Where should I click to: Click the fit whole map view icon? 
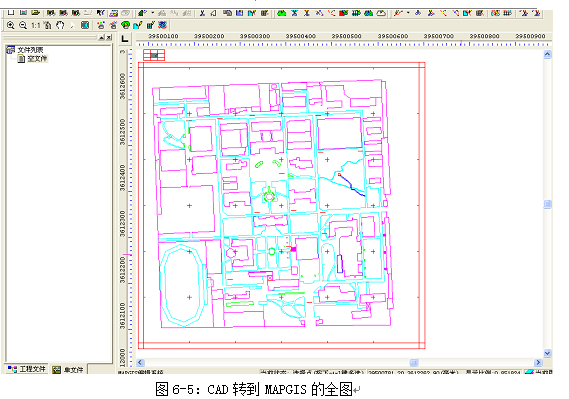point(85,25)
